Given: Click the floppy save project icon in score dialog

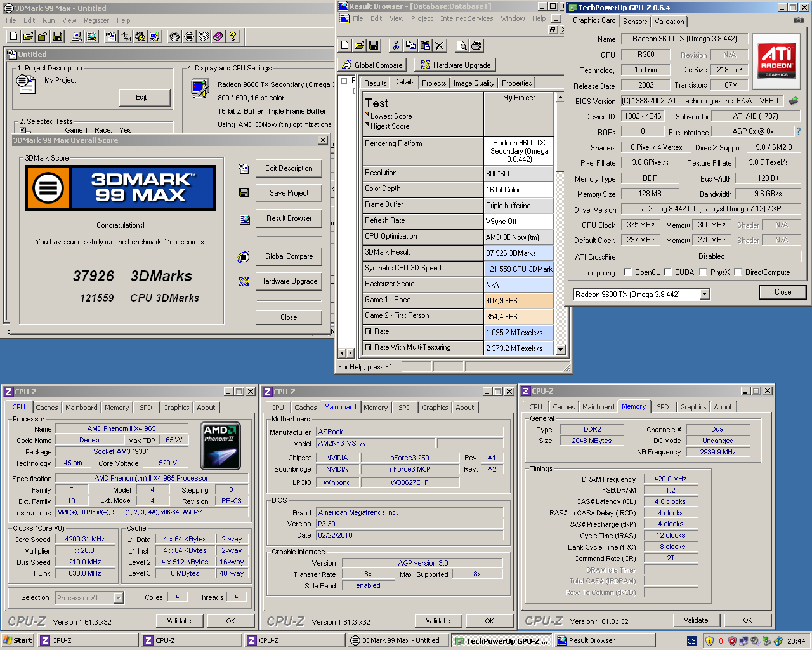Looking at the screenshot, I should click(243, 192).
